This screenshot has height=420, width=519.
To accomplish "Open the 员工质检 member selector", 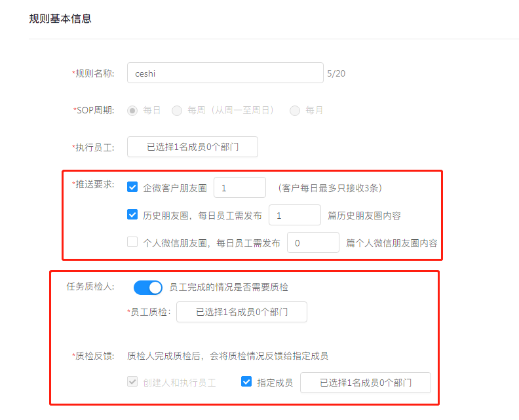I will point(242,312).
